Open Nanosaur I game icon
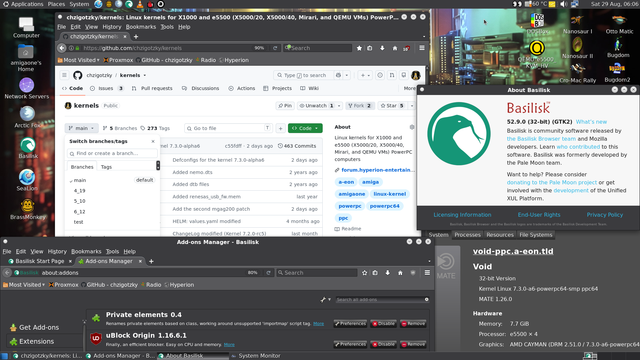Viewport: 640px width, 360px height. coord(577,24)
